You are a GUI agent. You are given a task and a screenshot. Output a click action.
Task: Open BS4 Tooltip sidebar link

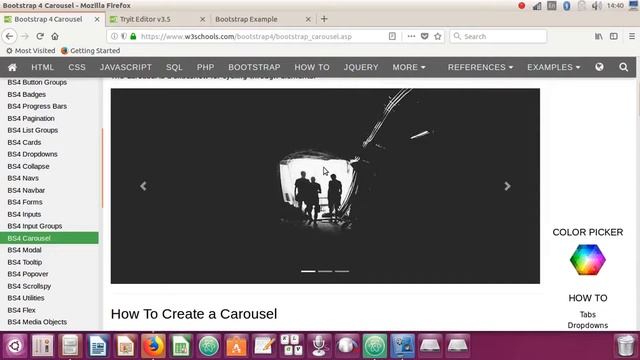(24, 262)
